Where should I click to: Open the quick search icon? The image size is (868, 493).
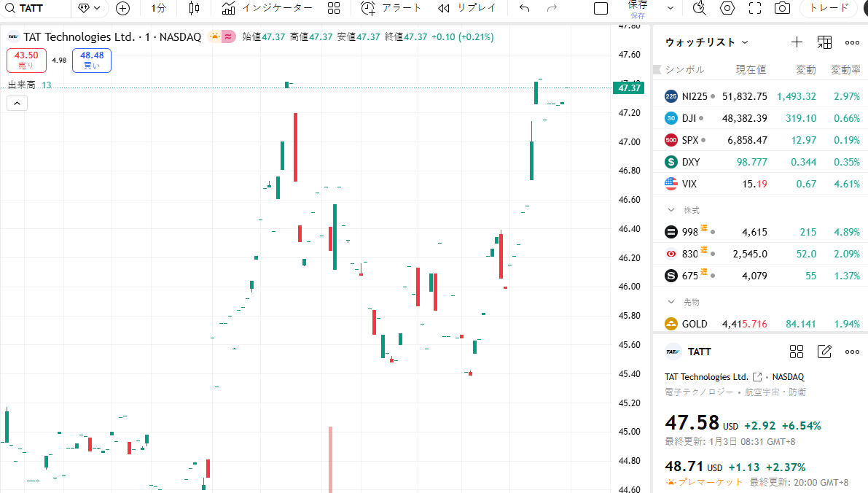(699, 8)
